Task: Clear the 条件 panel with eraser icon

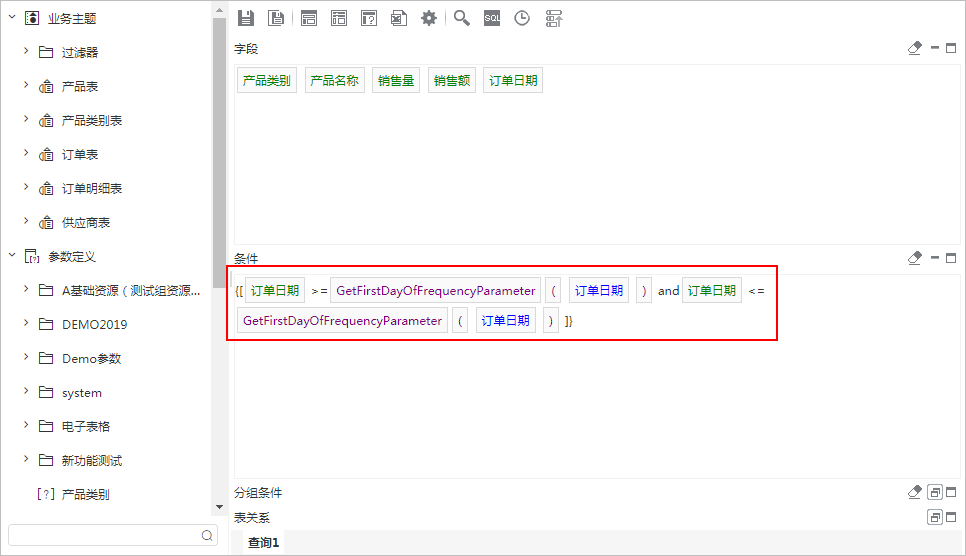Action: click(915, 258)
